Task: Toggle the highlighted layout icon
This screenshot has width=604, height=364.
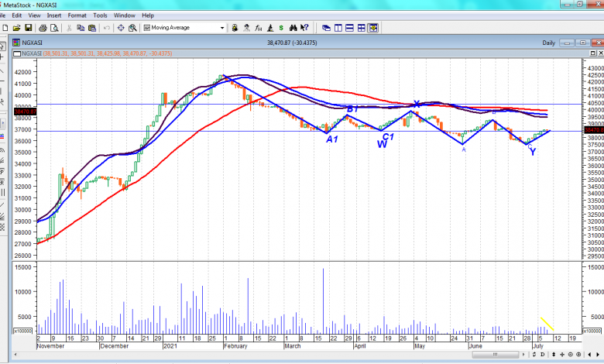Action: (373, 28)
